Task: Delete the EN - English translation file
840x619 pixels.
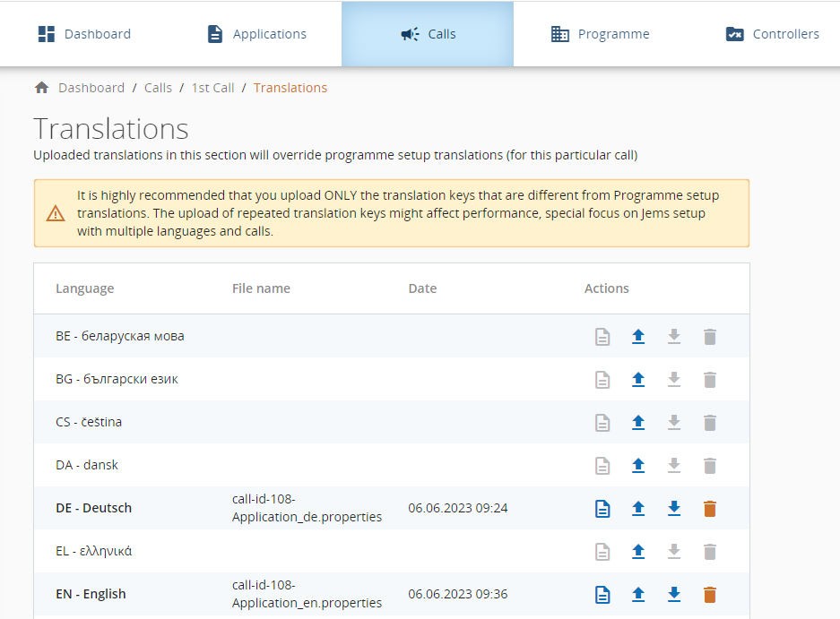Action: 710,595
